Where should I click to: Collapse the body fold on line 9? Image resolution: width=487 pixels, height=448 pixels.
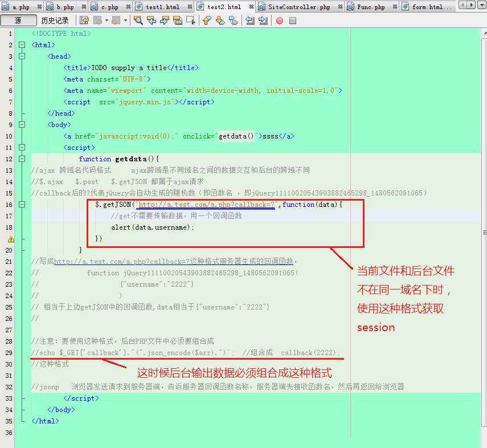click(x=22, y=125)
